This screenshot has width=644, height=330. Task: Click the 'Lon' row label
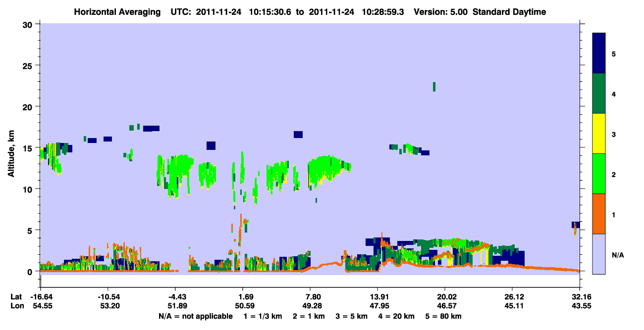(x=16, y=306)
